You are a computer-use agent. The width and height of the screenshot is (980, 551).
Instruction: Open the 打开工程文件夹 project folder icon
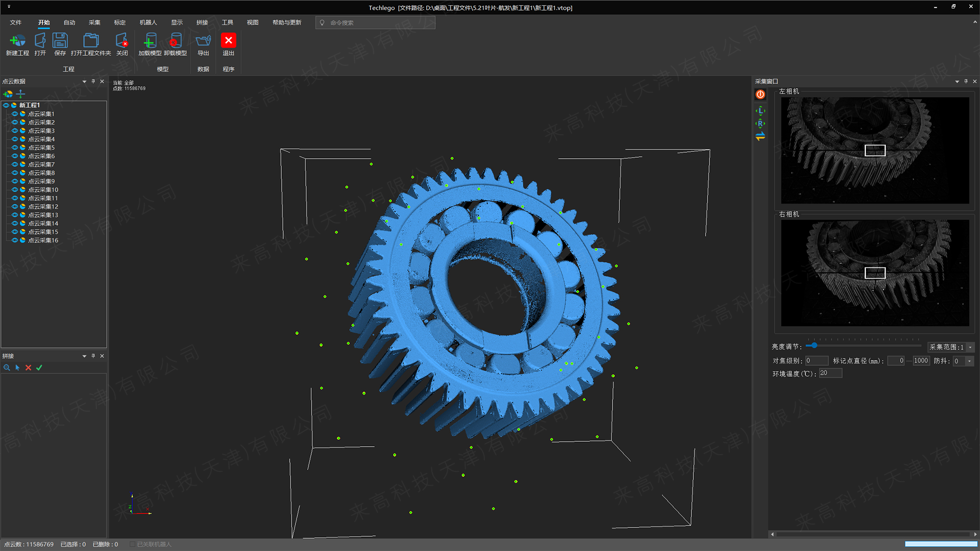(91, 41)
